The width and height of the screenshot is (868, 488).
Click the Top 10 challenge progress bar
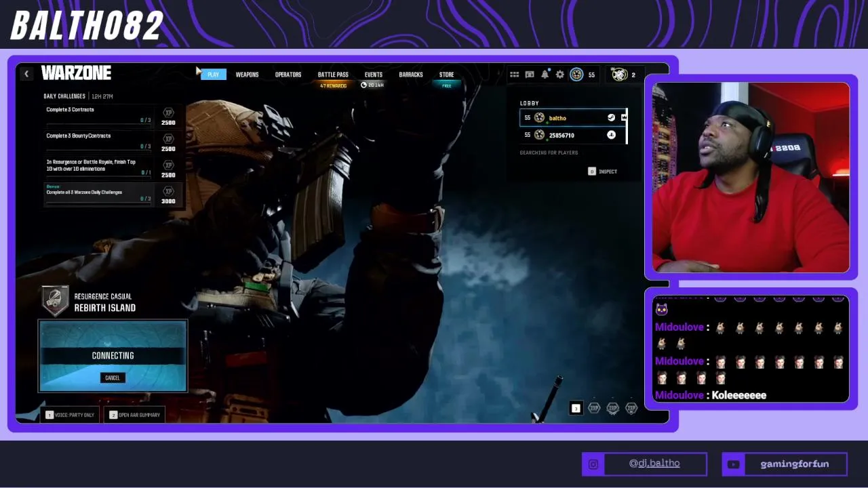[x=98, y=178]
